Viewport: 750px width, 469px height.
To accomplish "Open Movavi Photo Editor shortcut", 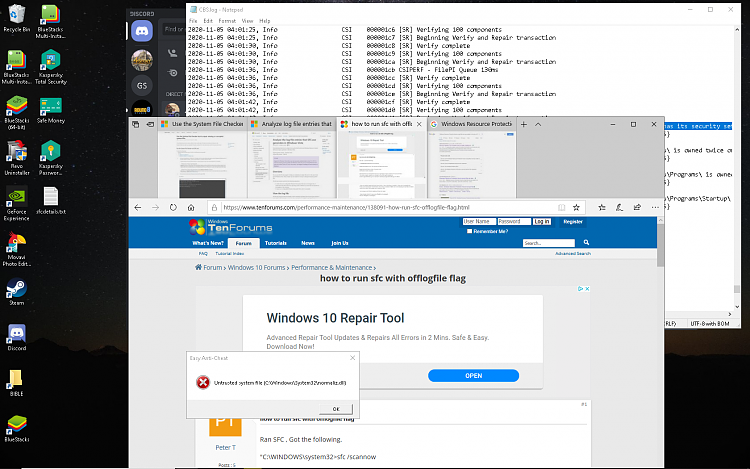I will pos(17,249).
